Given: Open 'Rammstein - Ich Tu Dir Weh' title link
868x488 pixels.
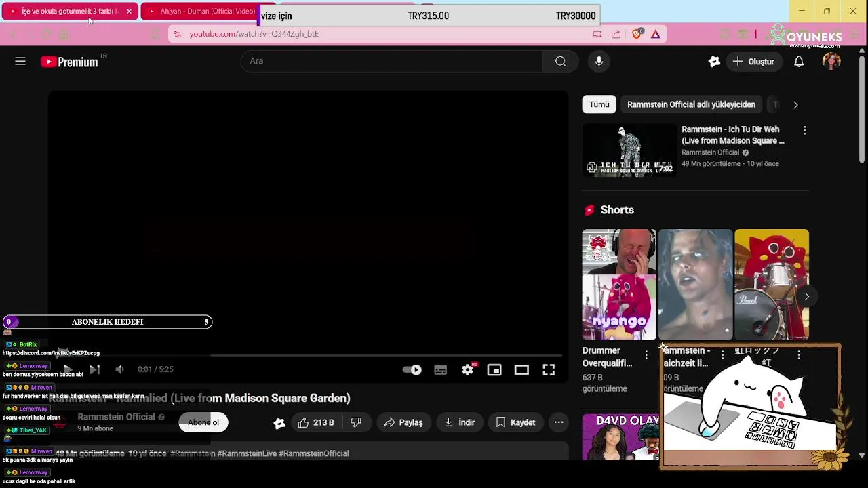Looking at the screenshot, I should pyautogui.click(x=733, y=135).
